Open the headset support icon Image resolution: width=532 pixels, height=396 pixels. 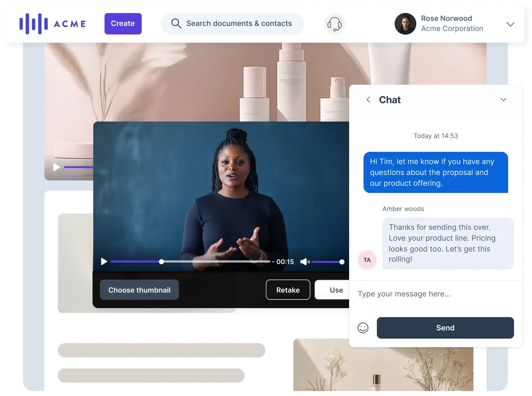(x=334, y=24)
